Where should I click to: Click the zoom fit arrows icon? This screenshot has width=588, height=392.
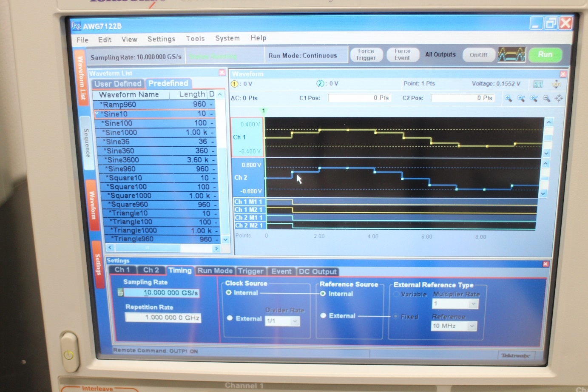point(559,98)
